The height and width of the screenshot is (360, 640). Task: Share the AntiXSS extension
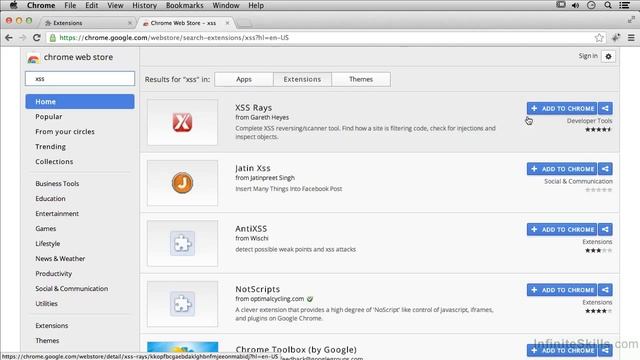click(x=605, y=229)
